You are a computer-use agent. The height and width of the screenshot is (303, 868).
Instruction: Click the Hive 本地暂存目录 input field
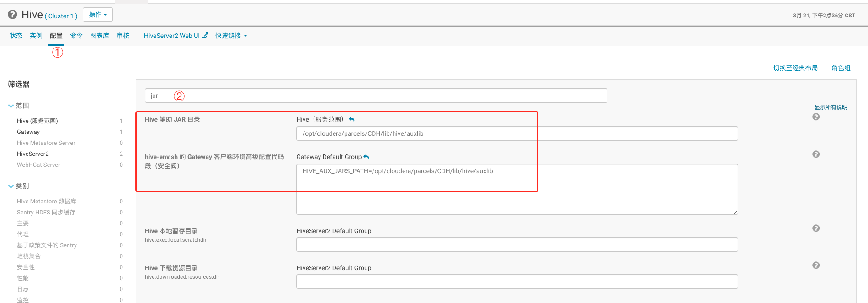click(x=517, y=245)
